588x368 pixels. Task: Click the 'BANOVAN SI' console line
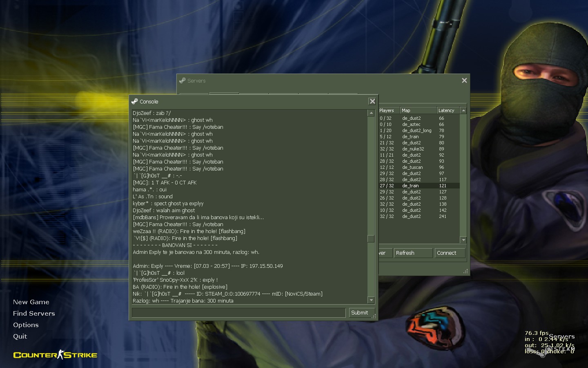(x=175, y=245)
